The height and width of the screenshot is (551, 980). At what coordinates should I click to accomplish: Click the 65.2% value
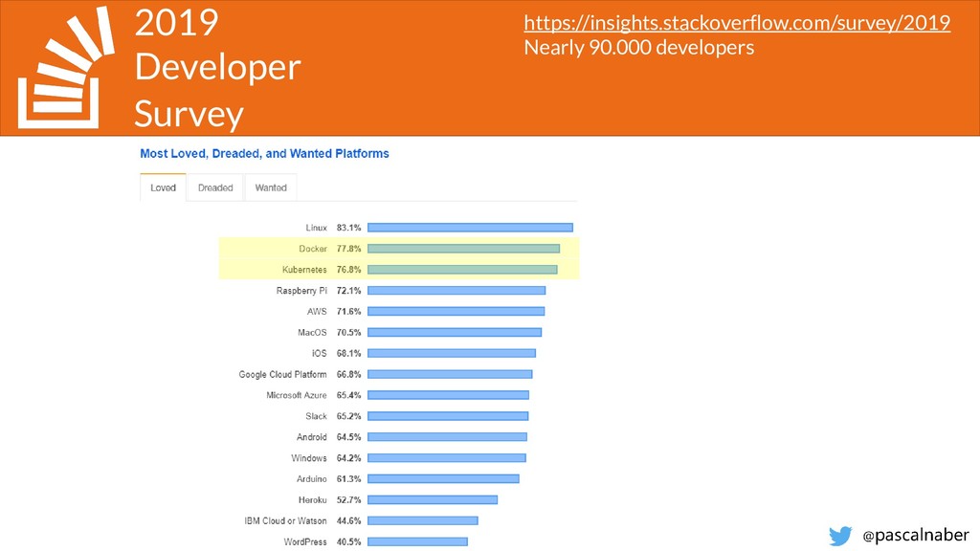point(348,416)
